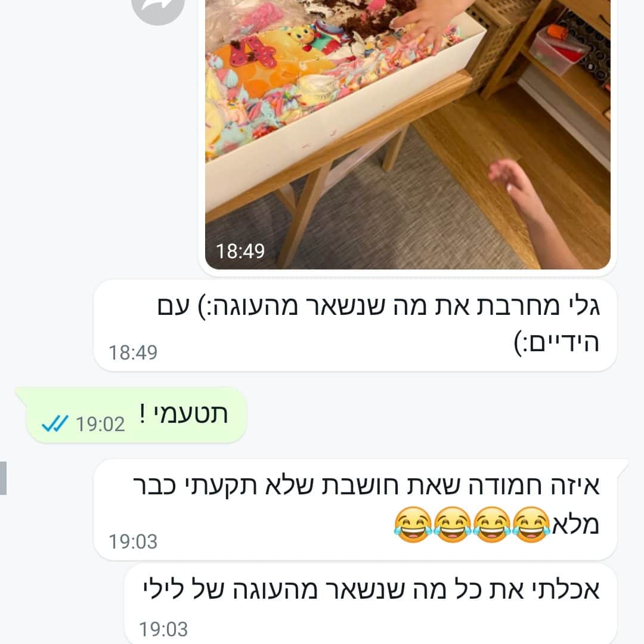Click the 19:02 timestamp in green bubble
644x644 pixels.
pos(100,424)
